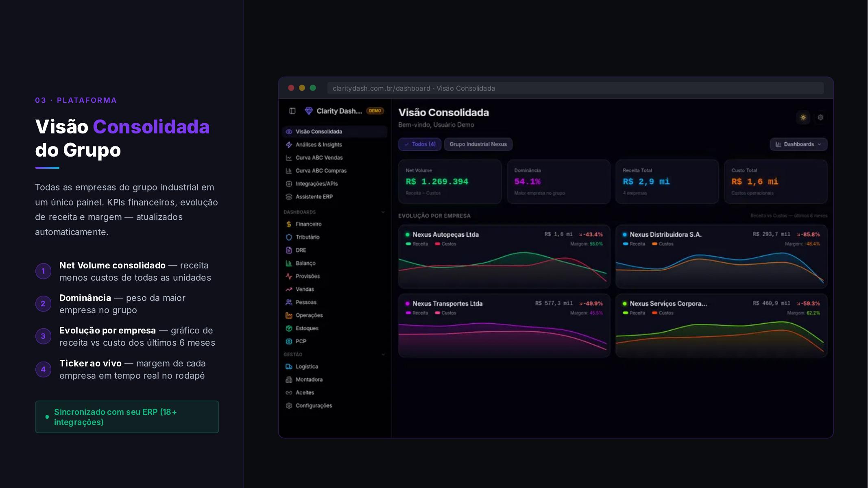Click the Dominância 54.1% card
Image resolution: width=868 pixels, height=488 pixels.
tap(558, 181)
